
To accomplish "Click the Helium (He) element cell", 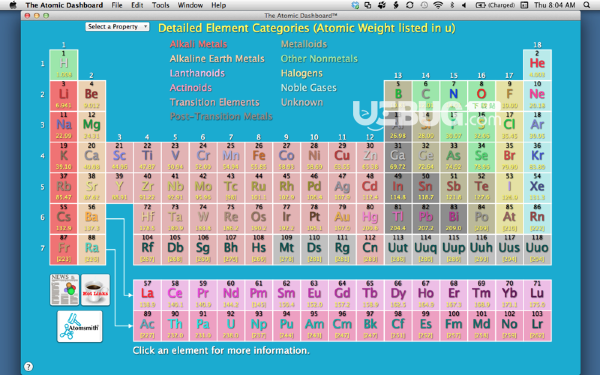I will 537,65.
